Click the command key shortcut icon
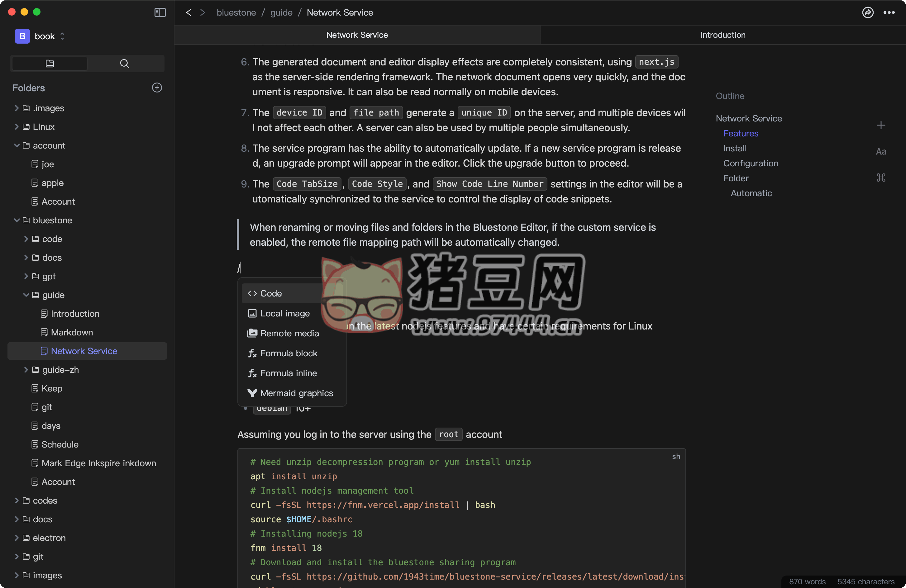This screenshot has height=588, width=906. coord(881,178)
